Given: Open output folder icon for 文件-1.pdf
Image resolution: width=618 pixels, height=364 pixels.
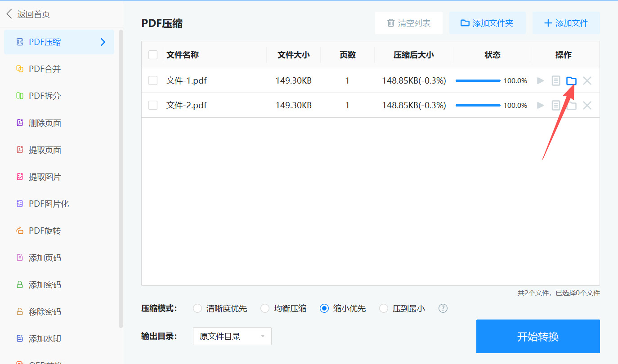Looking at the screenshot, I should pos(571,80).
